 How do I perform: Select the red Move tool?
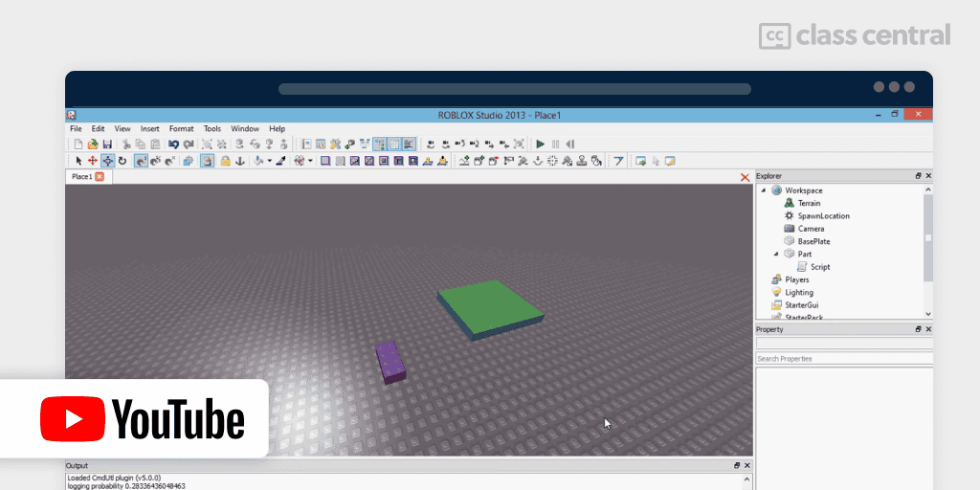93,161
